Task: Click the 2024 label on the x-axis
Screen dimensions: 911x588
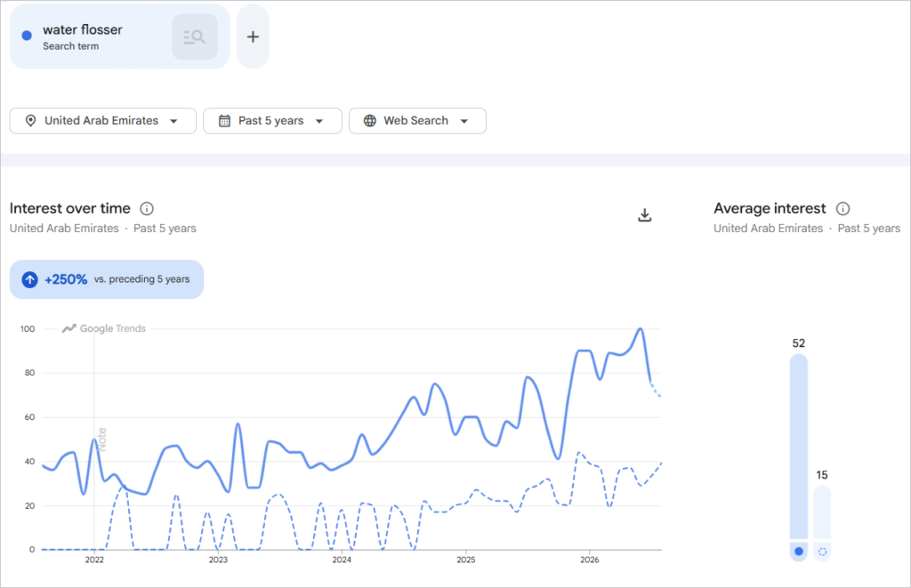Action: (342, 560)
